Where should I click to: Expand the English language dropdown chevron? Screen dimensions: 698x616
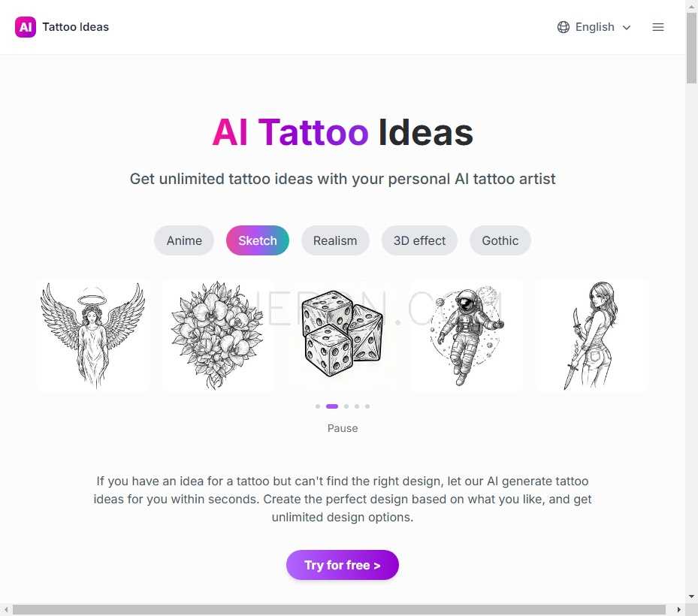click(x=627, y=28)
